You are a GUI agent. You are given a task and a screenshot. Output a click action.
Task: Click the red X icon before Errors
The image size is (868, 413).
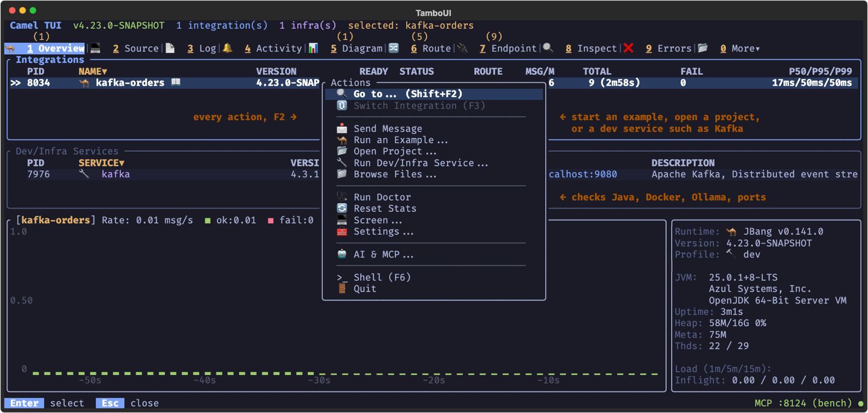click(x=629, y=48)
